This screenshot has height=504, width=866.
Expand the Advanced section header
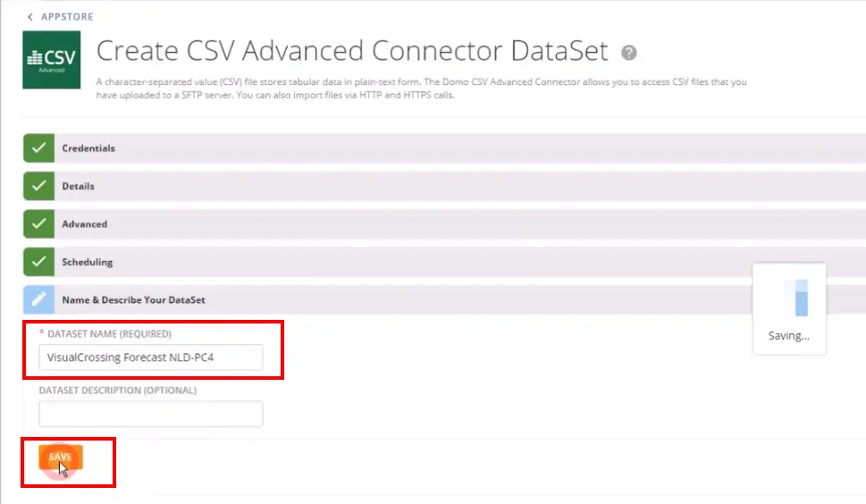coord(84,224)
